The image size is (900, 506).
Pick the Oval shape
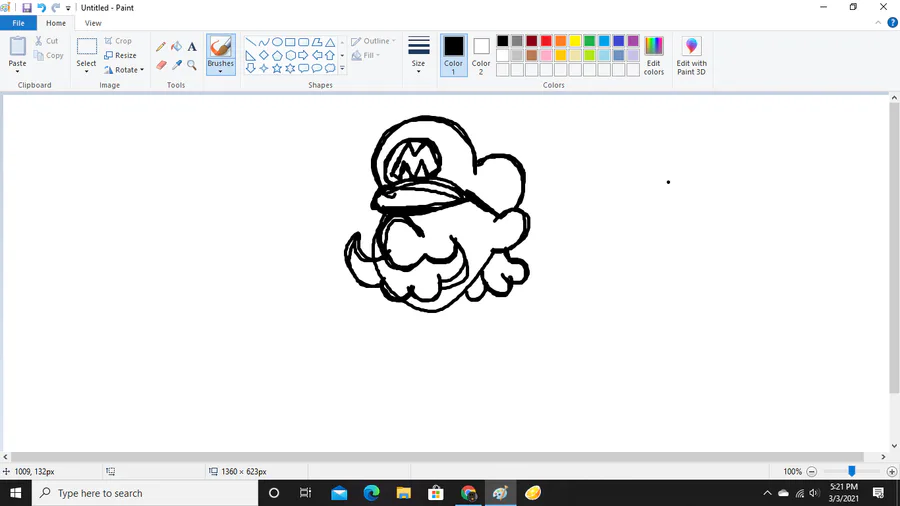(x=277, y=42)
